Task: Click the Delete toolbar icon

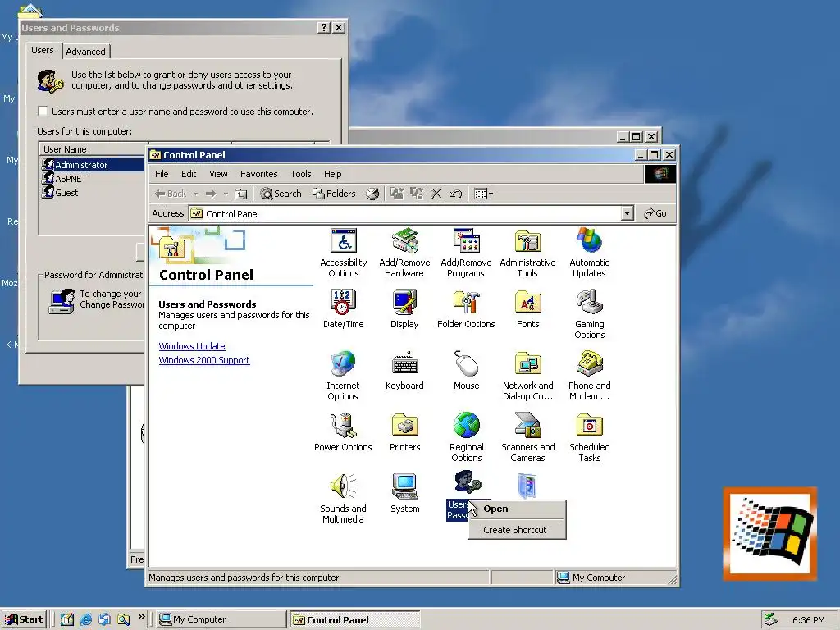Action: 436,194
